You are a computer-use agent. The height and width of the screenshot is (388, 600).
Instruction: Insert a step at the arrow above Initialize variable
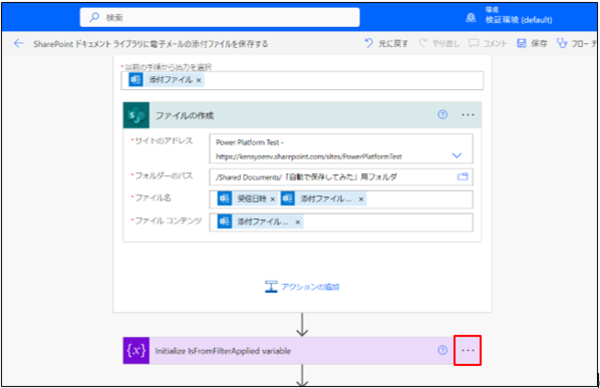[x=302, y=325]
